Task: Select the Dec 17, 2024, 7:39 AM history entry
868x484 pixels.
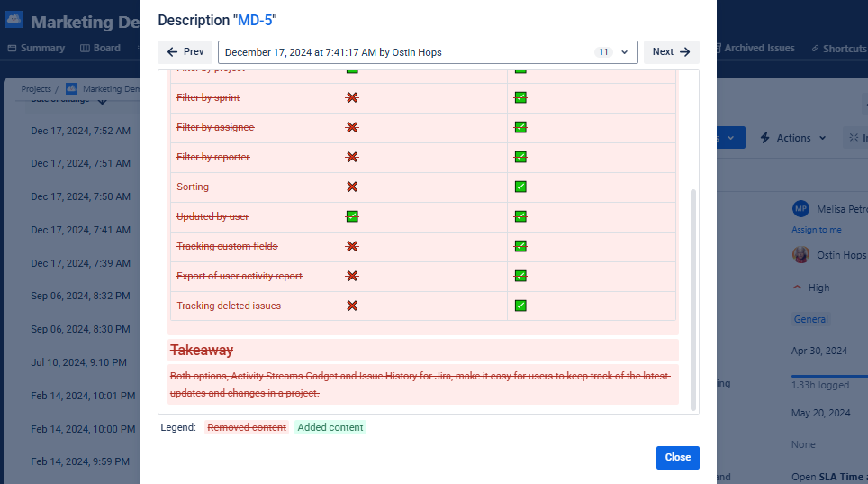Action: pos(81,263)
